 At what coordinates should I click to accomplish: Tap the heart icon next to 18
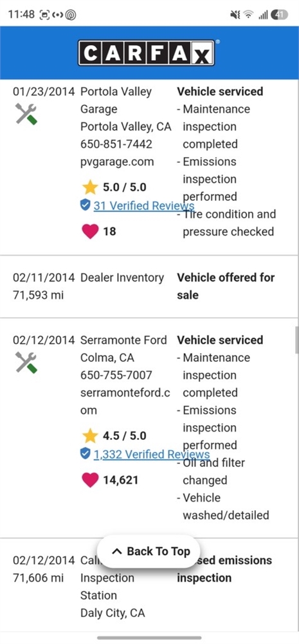(90, 232)
